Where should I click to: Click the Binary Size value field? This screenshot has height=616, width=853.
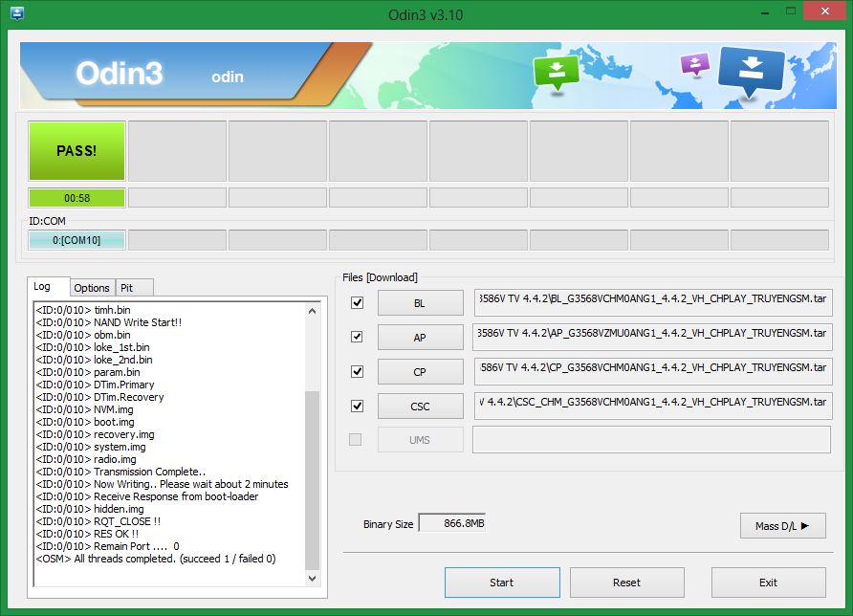click(x=452, y=523)
